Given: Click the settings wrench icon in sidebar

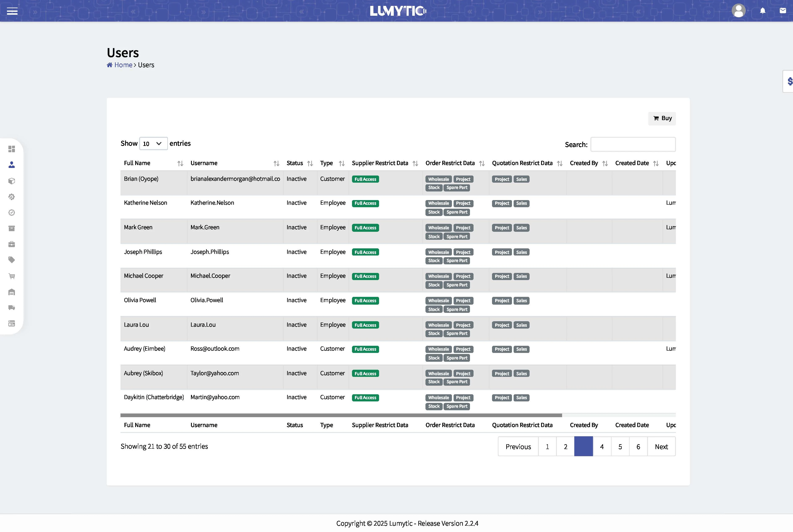Looking at the screenshot, I should point(12,197).
